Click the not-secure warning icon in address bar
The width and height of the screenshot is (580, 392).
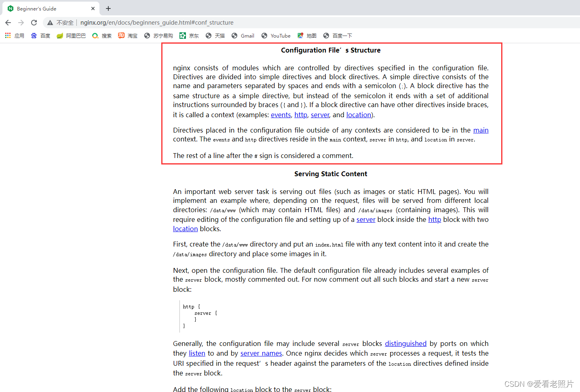pos(50,23)
